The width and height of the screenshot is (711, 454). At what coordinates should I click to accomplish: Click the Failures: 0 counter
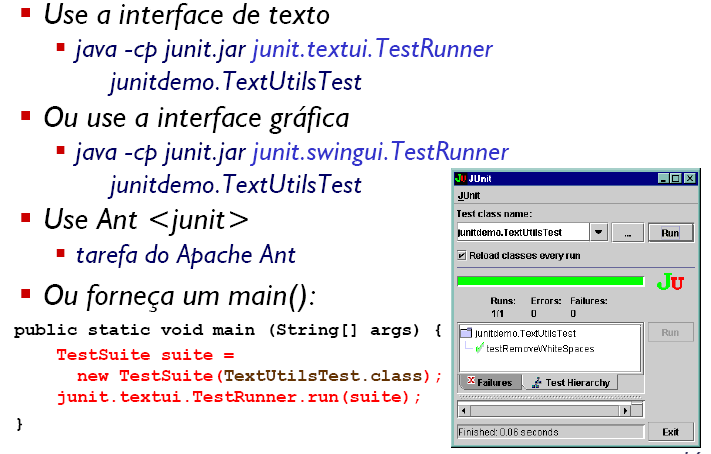coord(589,307)
